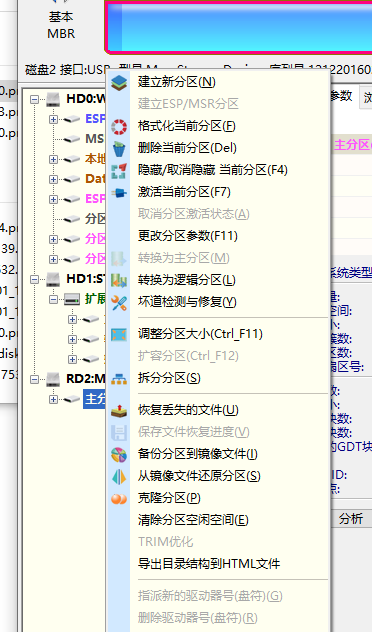Screen dimensions: 372x632
Task: Collapse the HD0 disk tree node
Action: click(35, 99)
